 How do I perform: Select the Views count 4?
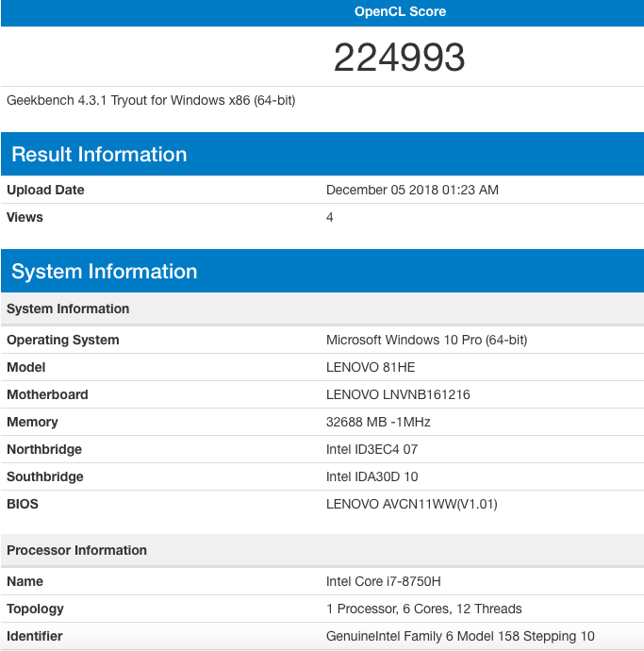click(x=329, y=217)
